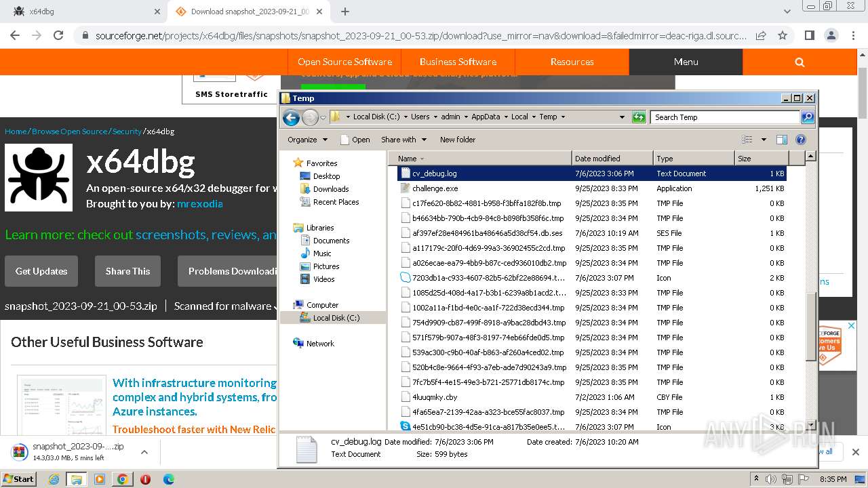Open the Organize dropdown menu

(307, 140)
